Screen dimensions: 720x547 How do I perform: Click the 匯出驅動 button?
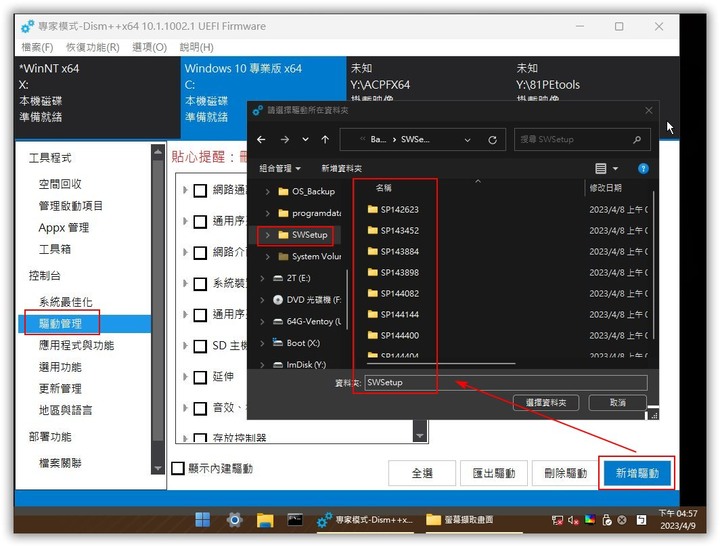tap(494, 473)
